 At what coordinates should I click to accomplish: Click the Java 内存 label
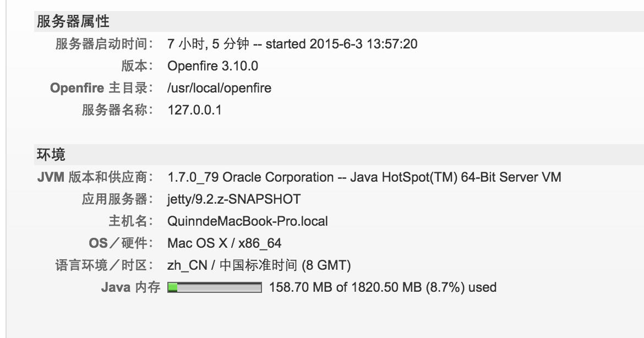(x=130, y=287)
